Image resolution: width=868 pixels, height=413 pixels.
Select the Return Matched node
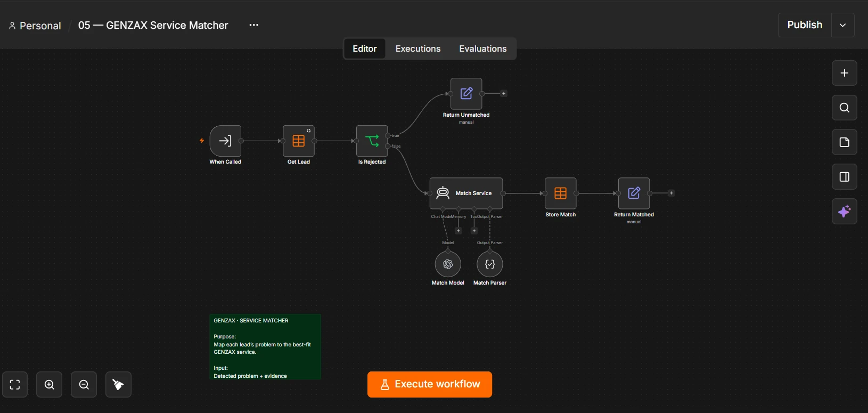(634, 193)
